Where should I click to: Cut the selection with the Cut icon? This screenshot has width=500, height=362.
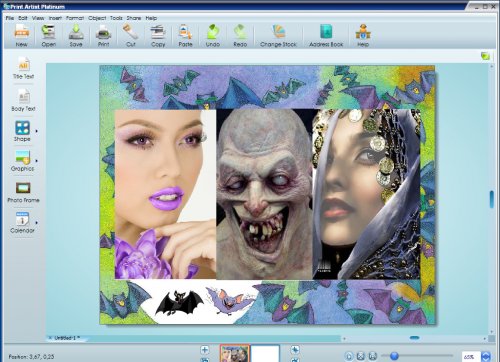[131, 32]
